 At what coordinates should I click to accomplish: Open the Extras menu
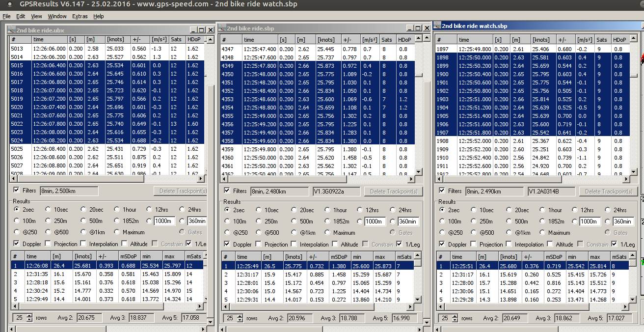[x=80, y=16]
